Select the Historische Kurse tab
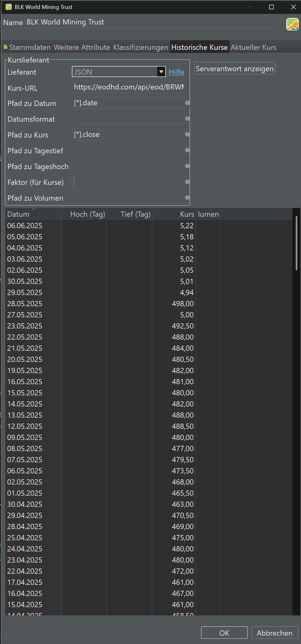The width and height of the screenshot is (301, 644). (x=200, y=47)
